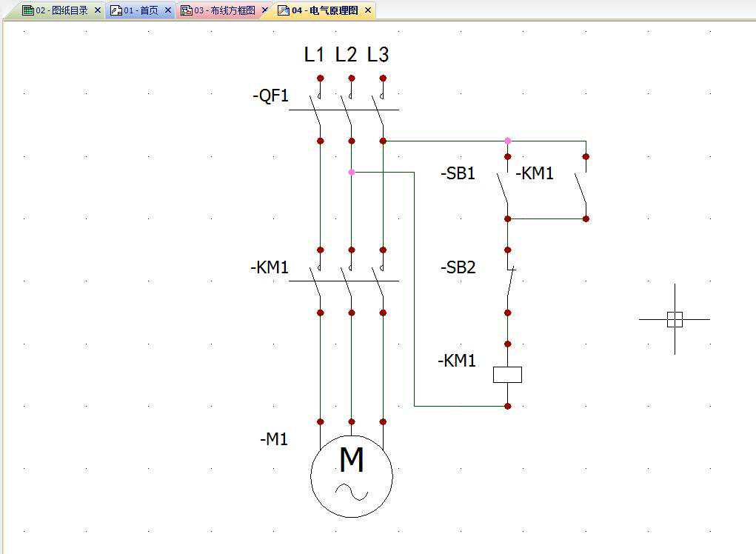Close the 01 - 首页 tab
The image size is (756, 554).
pyautogui.click(x=168, y=10)
